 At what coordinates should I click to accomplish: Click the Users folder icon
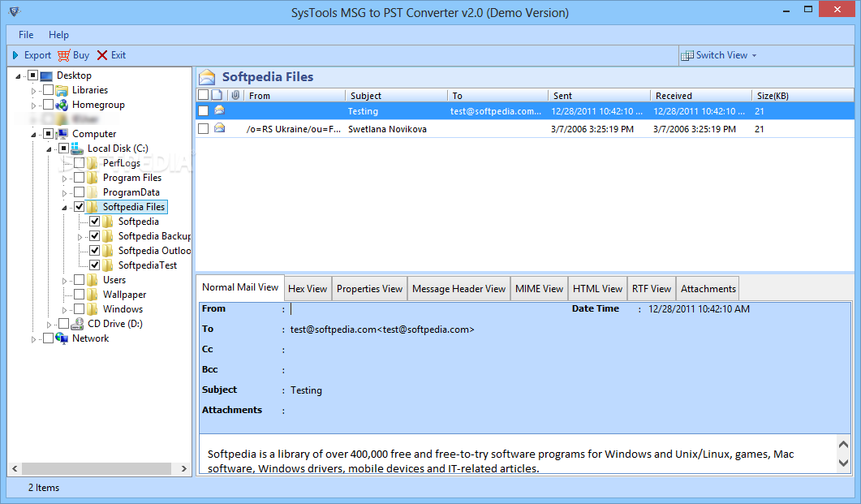93,280
